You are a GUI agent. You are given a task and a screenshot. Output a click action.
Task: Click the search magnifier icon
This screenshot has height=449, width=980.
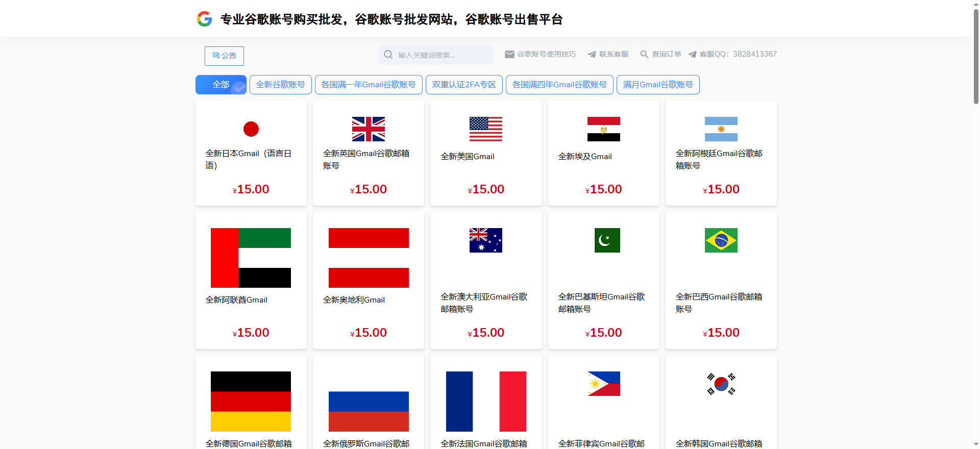[388, 55]
